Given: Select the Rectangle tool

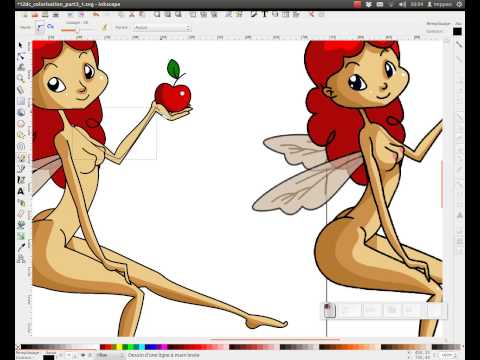Looking at the screenshot, I should [21, 101].
